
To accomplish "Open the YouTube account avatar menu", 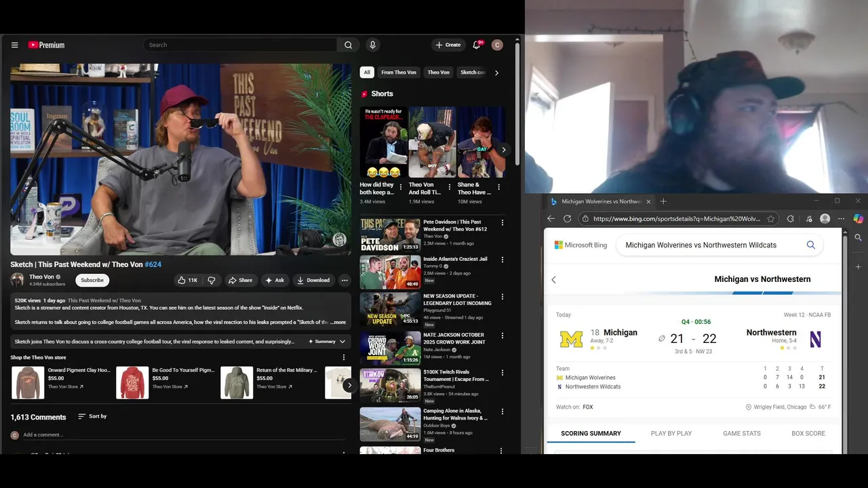I will 497,45.
